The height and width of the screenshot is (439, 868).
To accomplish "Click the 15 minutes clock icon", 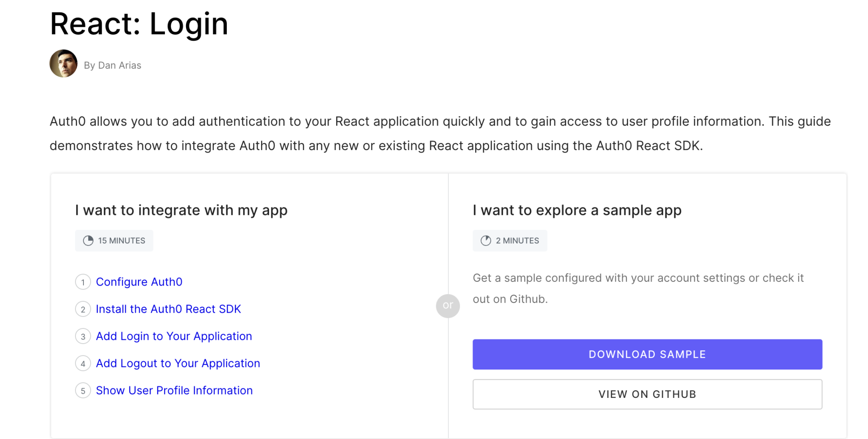I will [88, 240].
